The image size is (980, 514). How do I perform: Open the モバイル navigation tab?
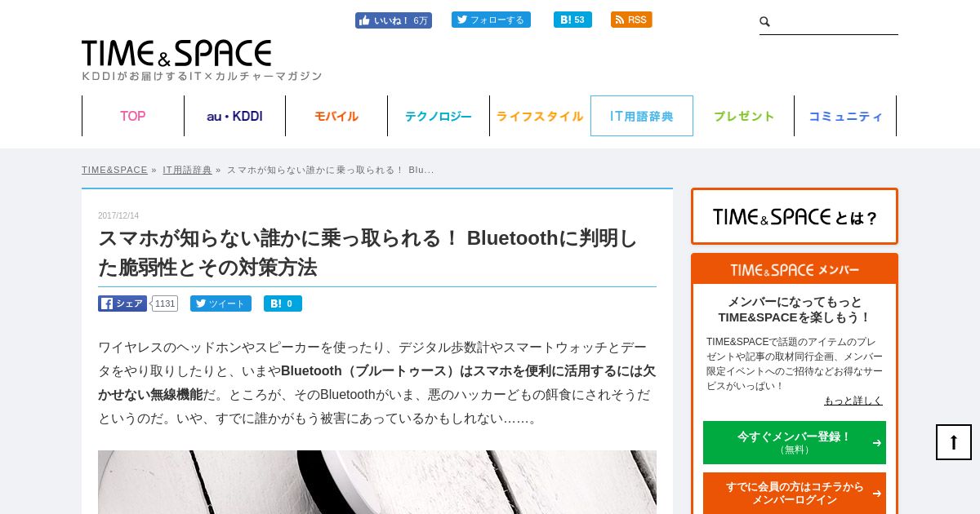[336, 116]
